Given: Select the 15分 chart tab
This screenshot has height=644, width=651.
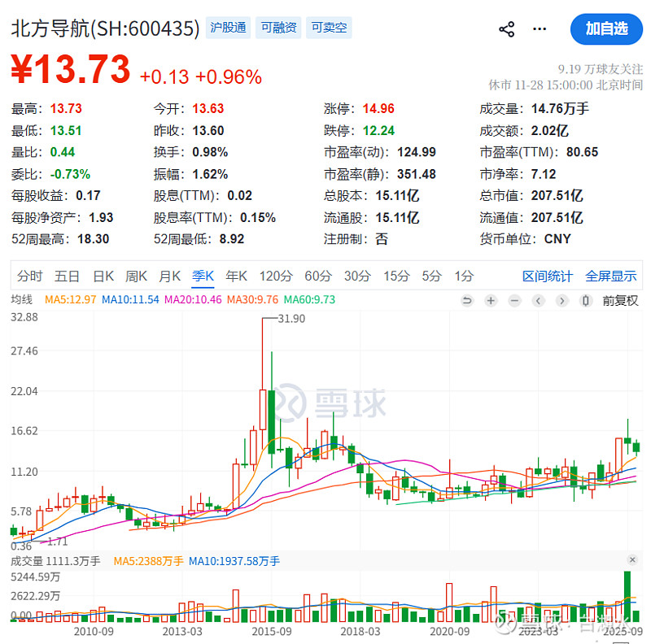Looking at the screenshot, I should pos(396,276).
